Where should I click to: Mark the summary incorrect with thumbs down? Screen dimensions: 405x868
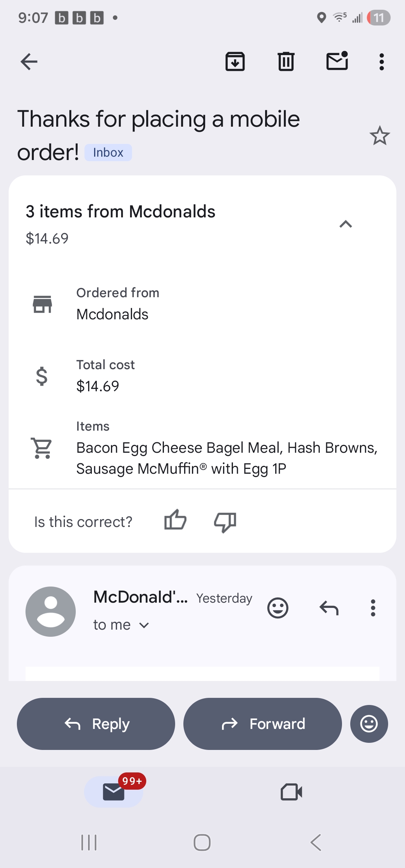coord(225,522)
